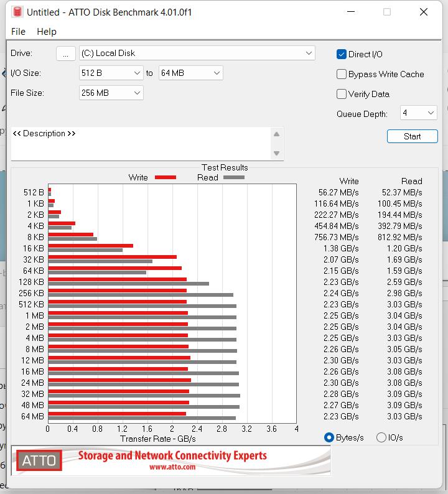Enable the Verify Data checkbox

point(341,94)
